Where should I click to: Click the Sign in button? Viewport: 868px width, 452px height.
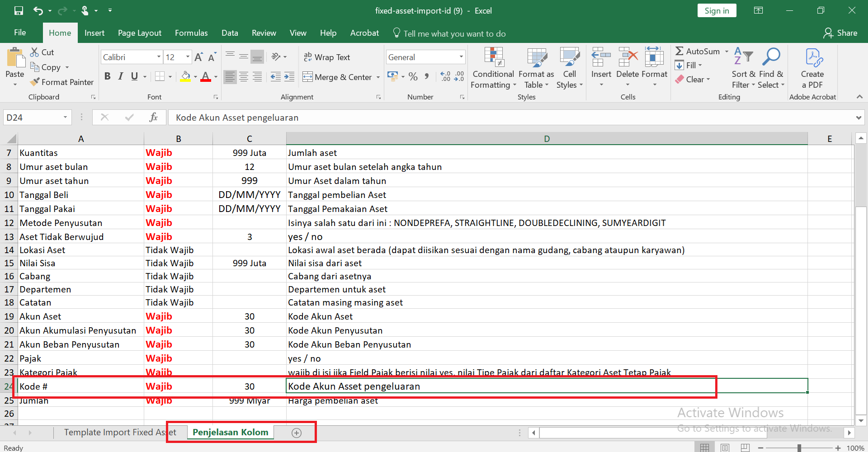(717, 11)
